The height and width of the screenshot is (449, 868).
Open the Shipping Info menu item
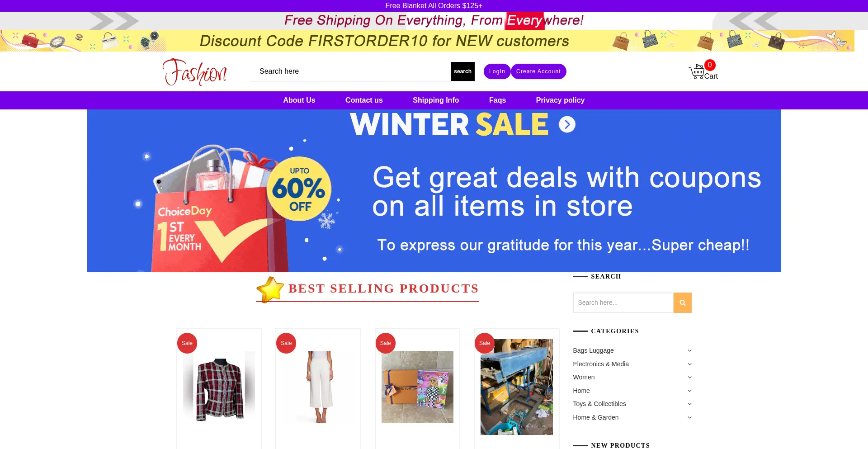click(x=436, y=100)
